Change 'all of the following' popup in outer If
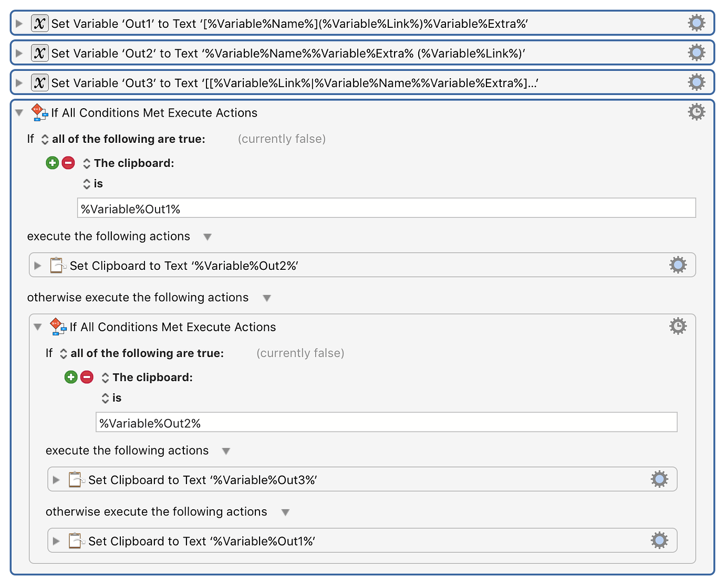The width and height of the screenshot is (725, 588). tap(123, 139)
